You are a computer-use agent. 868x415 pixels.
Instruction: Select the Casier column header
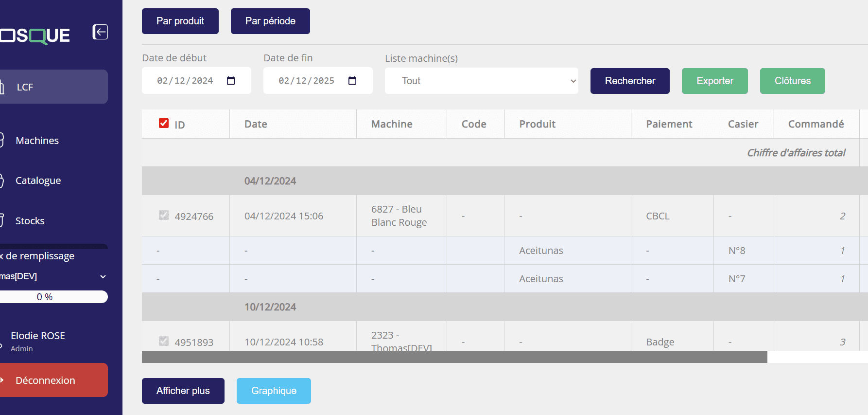[743, 124]
